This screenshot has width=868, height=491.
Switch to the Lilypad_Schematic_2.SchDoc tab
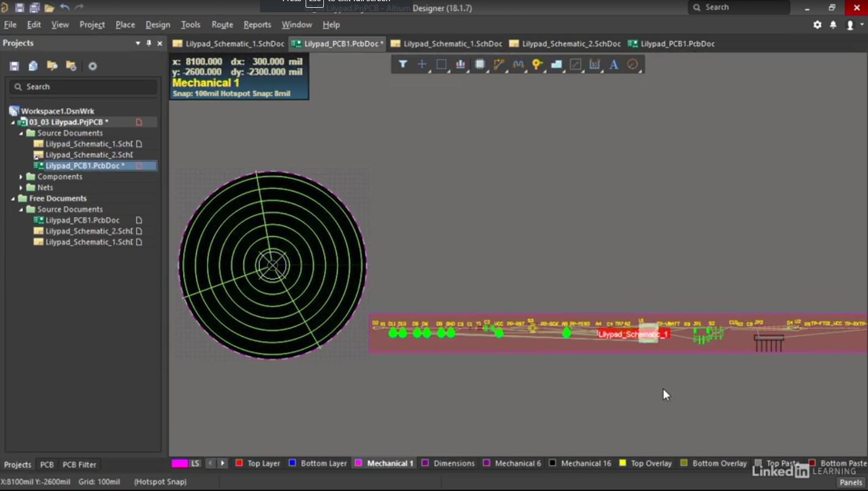point(565,44)
